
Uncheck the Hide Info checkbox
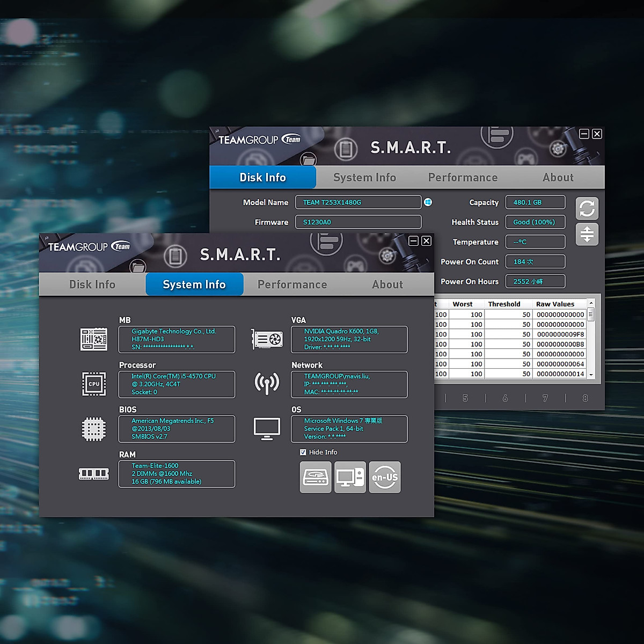pos(303,452)
